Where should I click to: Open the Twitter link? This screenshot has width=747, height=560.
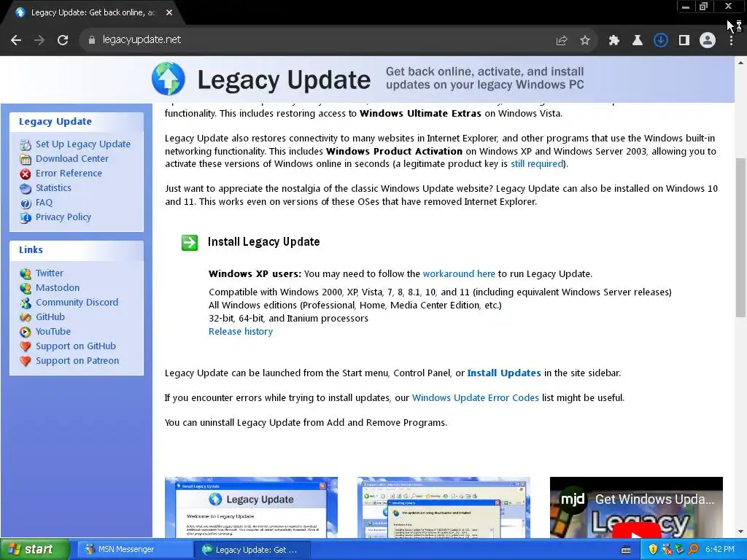[x=50, y=273]
